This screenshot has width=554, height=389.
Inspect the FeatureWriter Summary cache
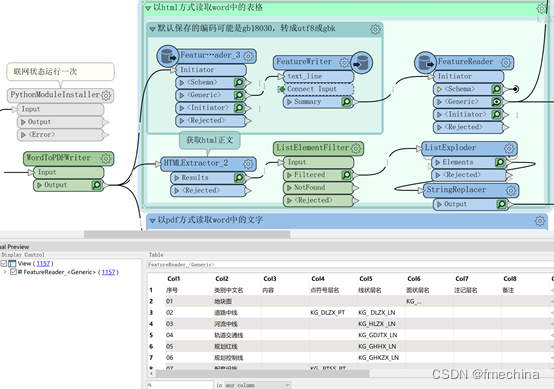pos(346,102)
